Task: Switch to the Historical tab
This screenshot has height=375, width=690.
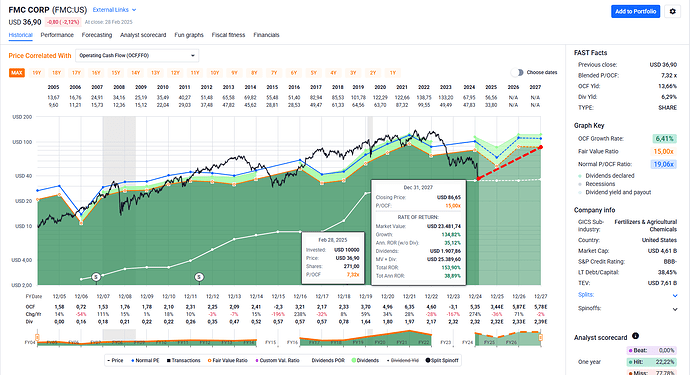Action: (21, 35)
